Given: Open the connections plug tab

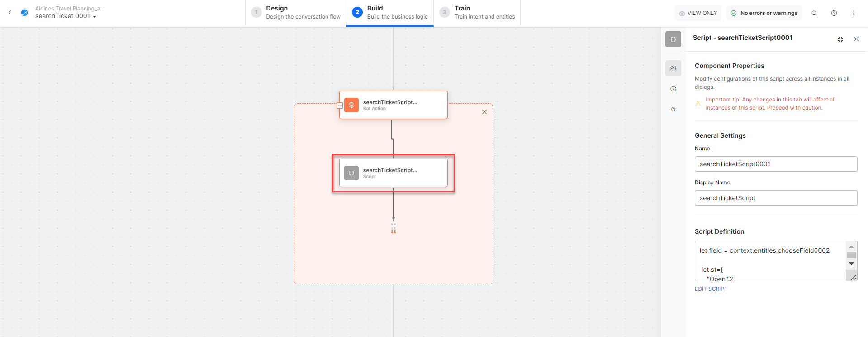Looking at the screenshot, I should point(673,109).
